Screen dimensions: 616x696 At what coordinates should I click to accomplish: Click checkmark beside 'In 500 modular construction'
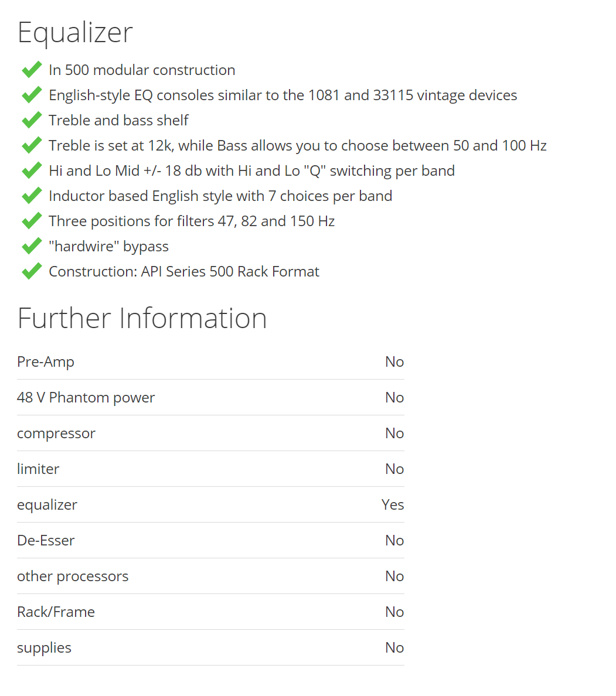[32, 70]
